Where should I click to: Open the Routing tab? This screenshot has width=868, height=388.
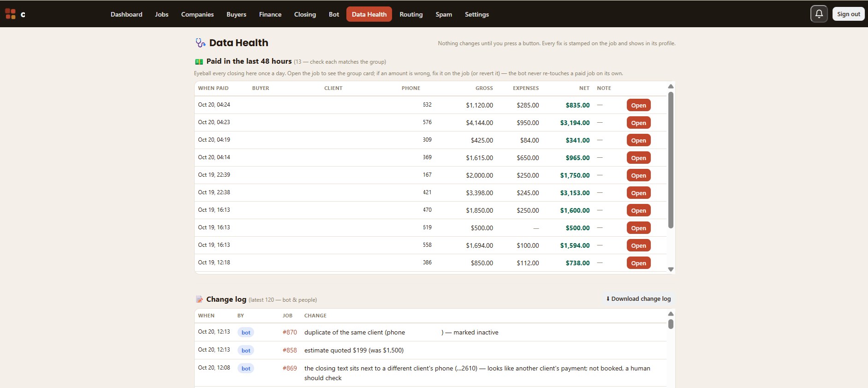tap(411, 14)
